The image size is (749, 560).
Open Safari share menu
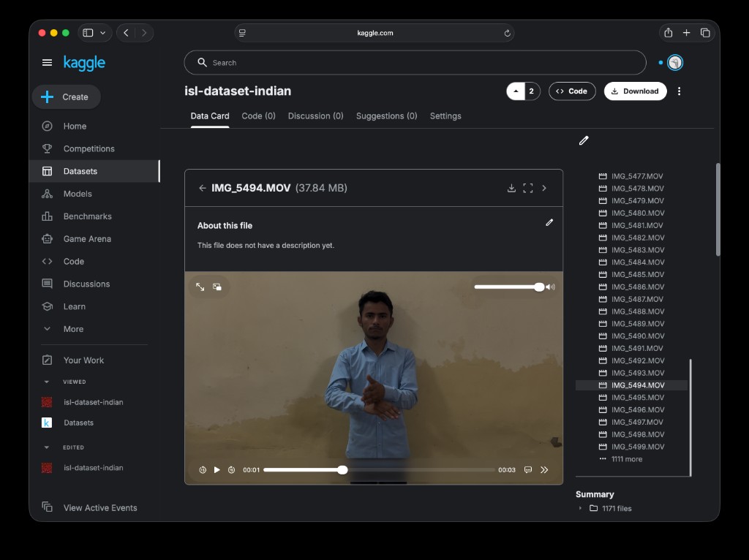[x=669, y=32]
